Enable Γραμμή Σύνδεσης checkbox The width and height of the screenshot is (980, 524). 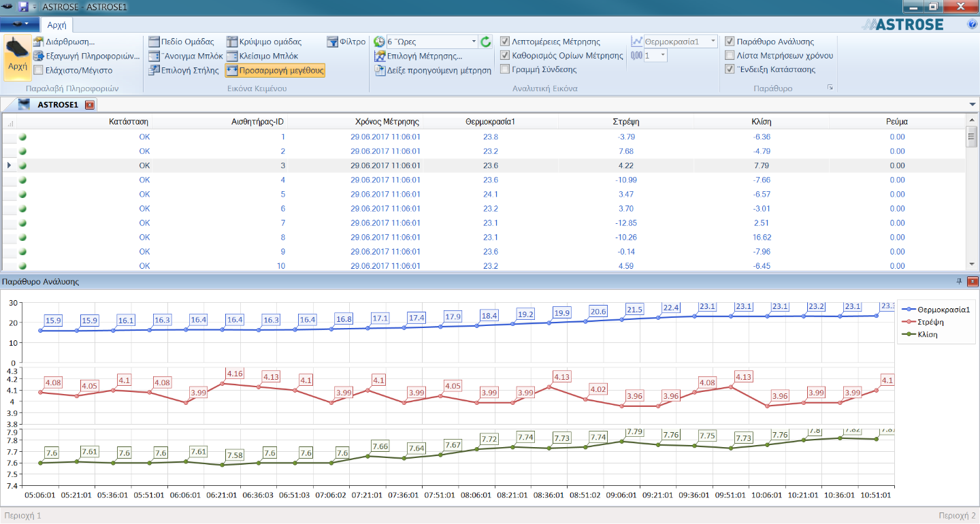point(505,69)
